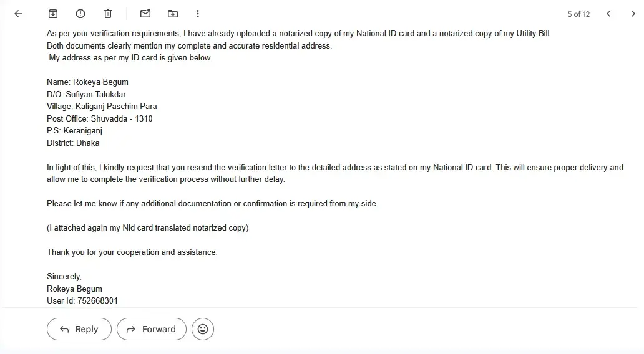Click the "Village: Kaliganj Paschim Para" line

tap(102, 106)
